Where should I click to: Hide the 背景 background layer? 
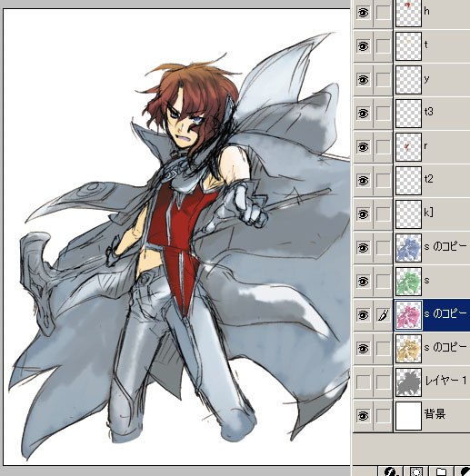tap(363, 415)
